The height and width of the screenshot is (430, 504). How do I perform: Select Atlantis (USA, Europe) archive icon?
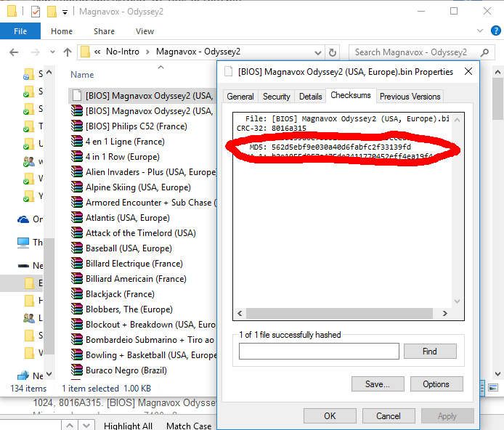click(x=77, y=218)
